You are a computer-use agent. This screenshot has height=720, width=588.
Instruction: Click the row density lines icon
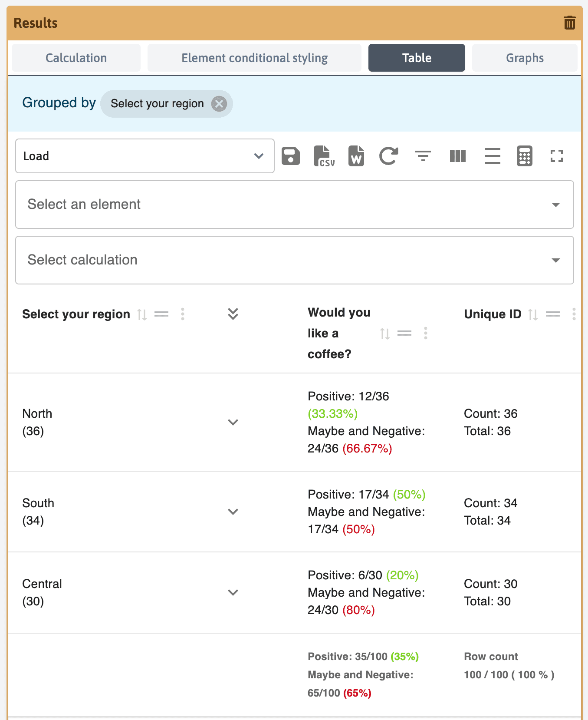click(492, 156)
